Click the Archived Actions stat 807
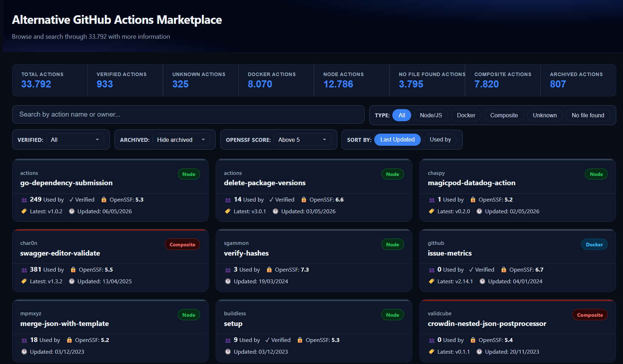This screenshot has height=364, width=623. (x=558, y=84)
